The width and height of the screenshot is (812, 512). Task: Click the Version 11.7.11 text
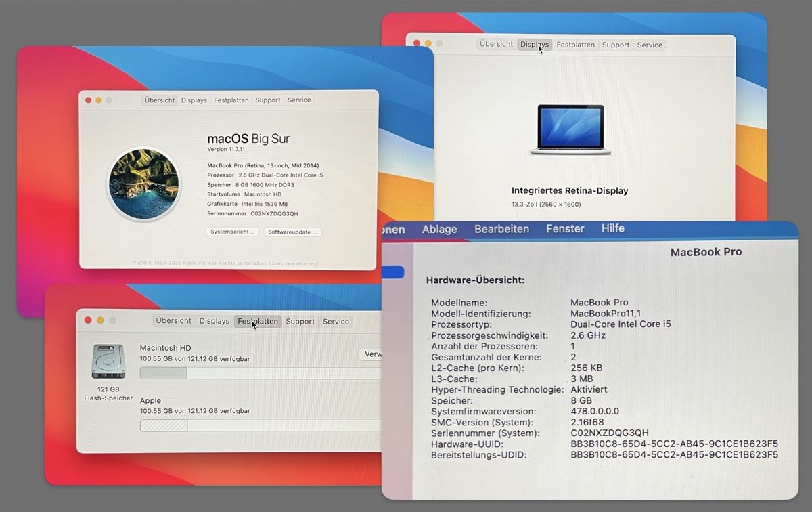[227, 150]
